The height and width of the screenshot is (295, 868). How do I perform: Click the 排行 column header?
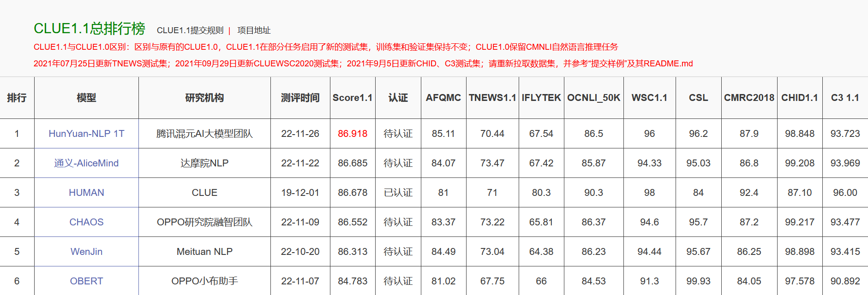coord(17,98)
